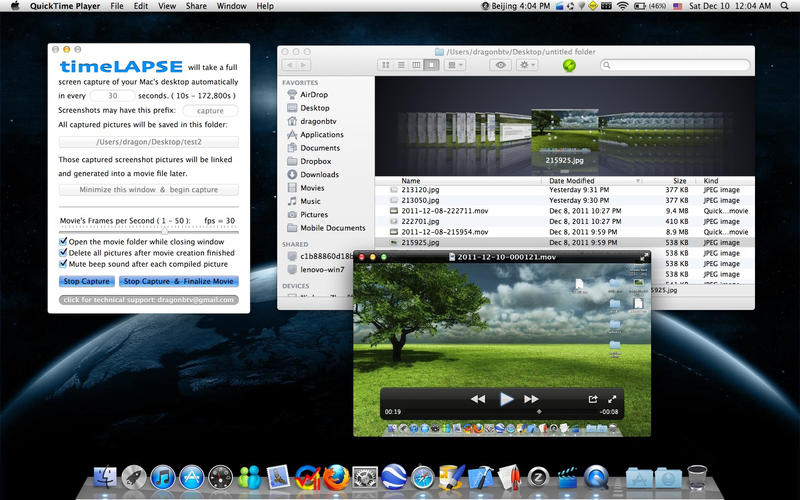Open the Help menu
Image resolution: width=800 pixels, height=500 pixels.
(265, 6)
